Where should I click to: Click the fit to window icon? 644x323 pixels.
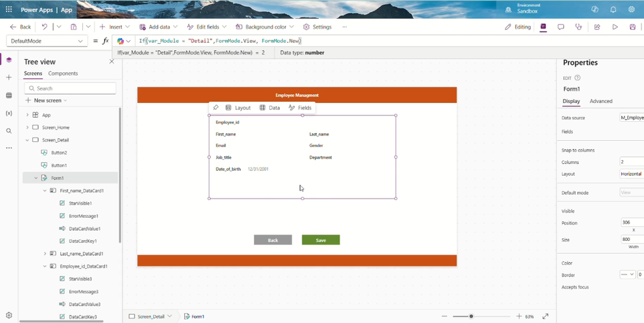pyautogui.click(x=545, y=317)
